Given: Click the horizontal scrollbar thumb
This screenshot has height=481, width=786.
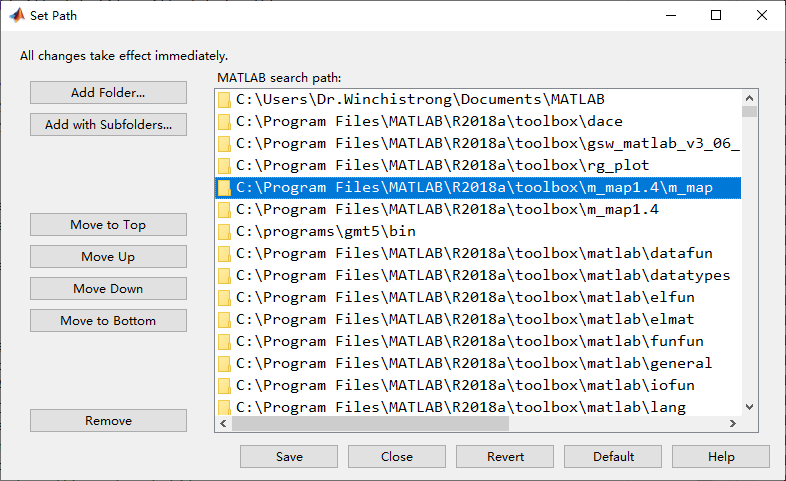Looking at the screenshot, I should (370, 424).
